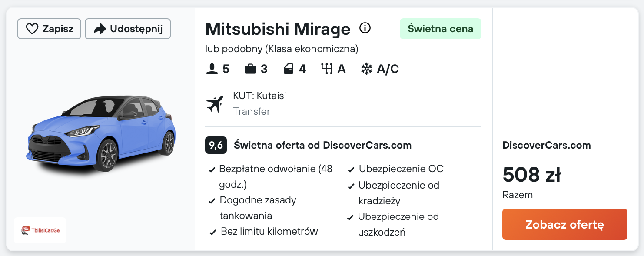Click the share arrow icon on Udostępnij
The image size is (644, 256).
point(100,29)
